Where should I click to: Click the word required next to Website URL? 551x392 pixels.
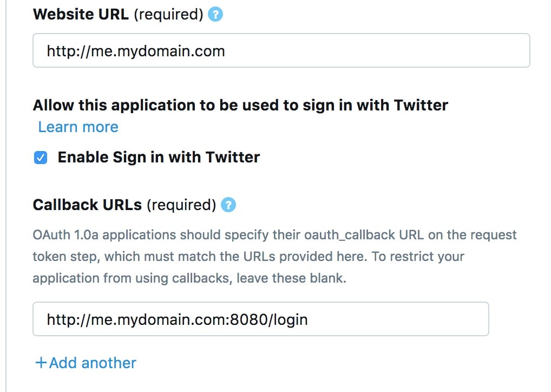tap(169, 15)
